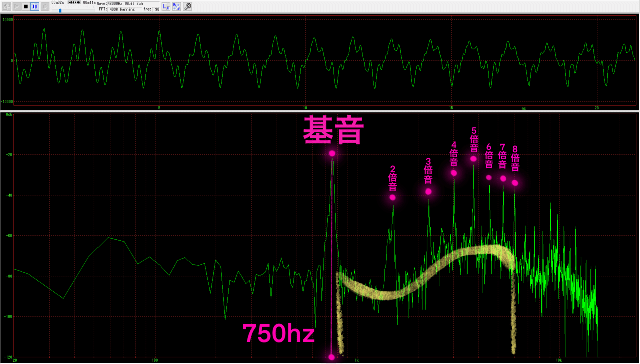The width and height of the screenshot is (640, 364).
Task: Click the round Record button
Action: [x=44, y=7]
